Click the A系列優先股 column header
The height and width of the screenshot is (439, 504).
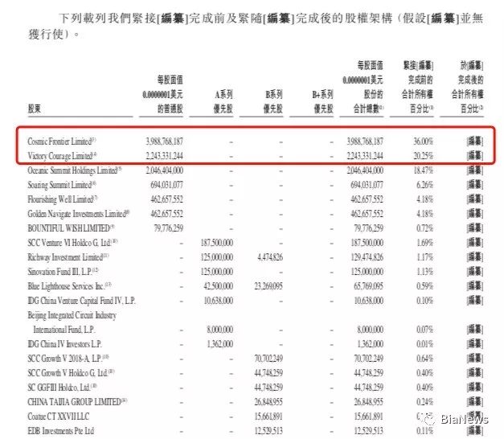[x=223, y=101]
